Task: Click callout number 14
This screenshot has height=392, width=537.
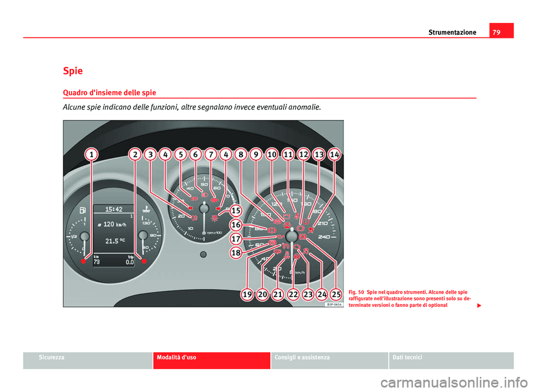Action: [335, 154]
